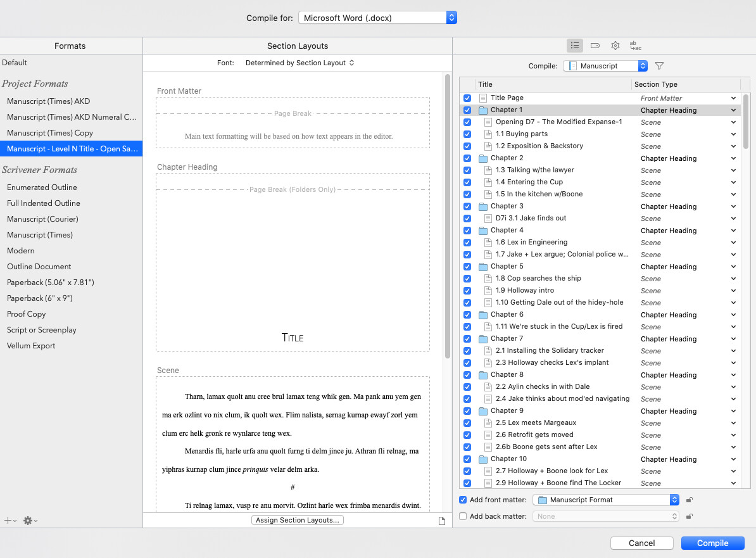Viewport: 756px width, 558px height.
Task: Click the Compile button
Action: coord(712,543)
